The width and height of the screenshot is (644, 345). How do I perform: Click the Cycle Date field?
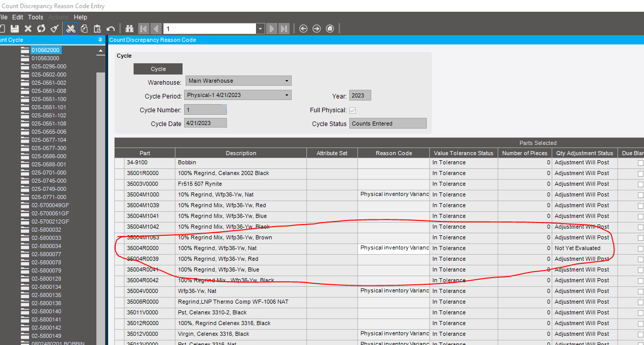click(205, 123)
